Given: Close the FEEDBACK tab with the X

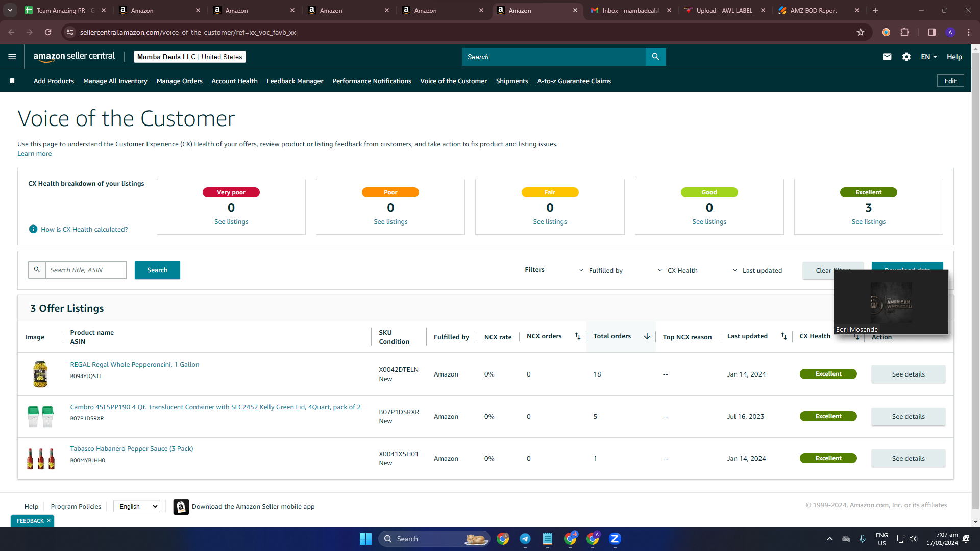Looking at the screenshot, I should (48, 521).
